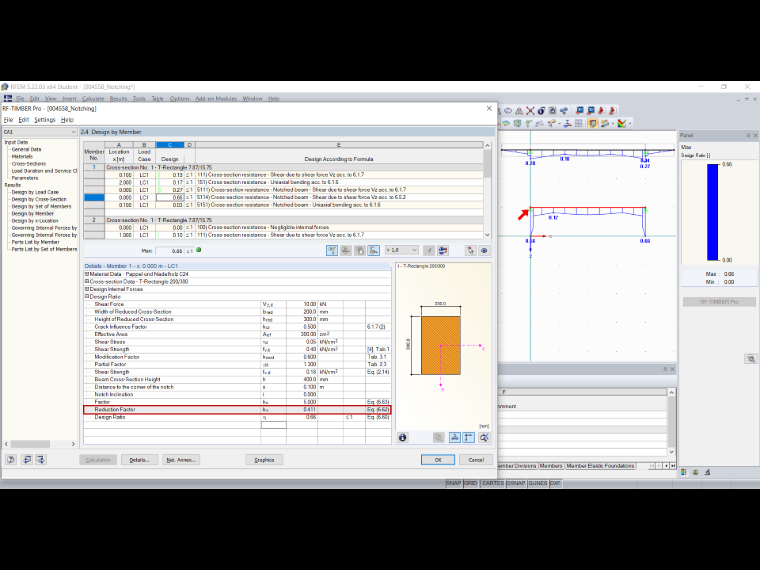760x570 pixels.
Task: Select Design by Load Case in tree
Action: coord(35,192)
